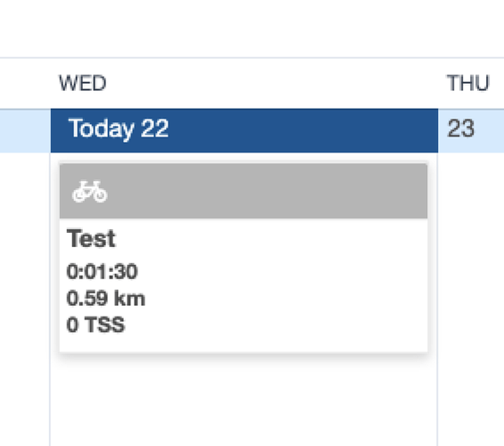Click the WED column heading
The image size is (504, 446).
pyautogui.click(x=83, y=83)
